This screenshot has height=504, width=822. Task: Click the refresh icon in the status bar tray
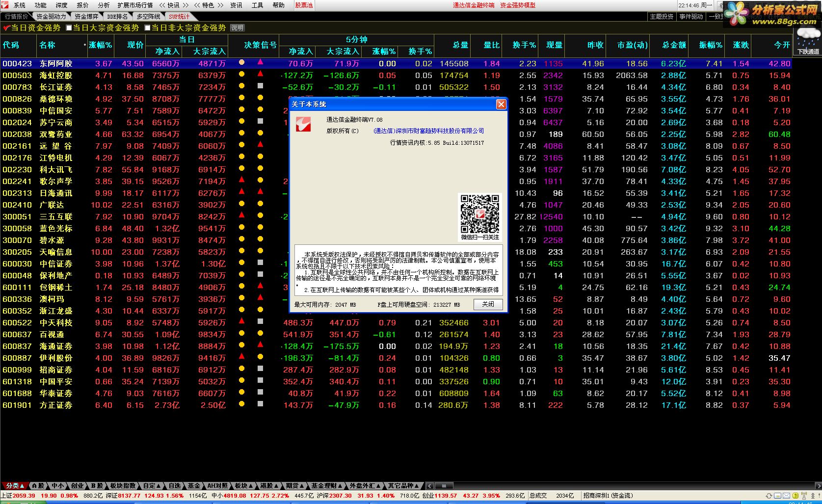tap(769, 496)
